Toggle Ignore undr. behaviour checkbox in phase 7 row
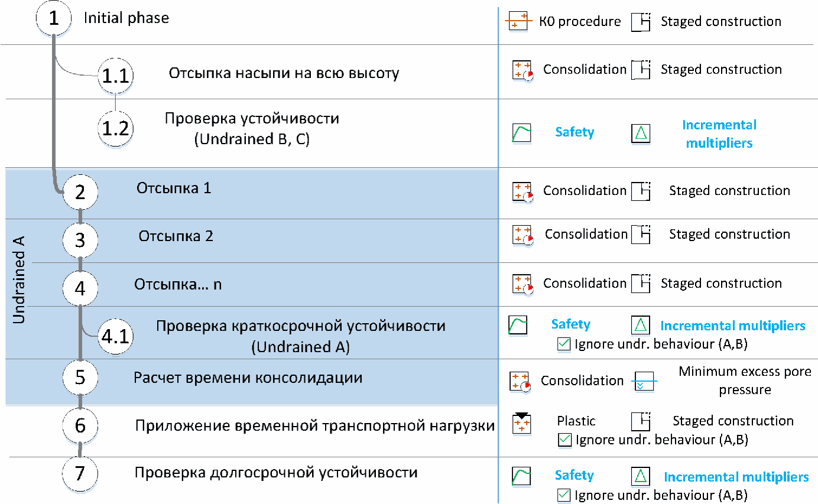 tap(564, 495)
